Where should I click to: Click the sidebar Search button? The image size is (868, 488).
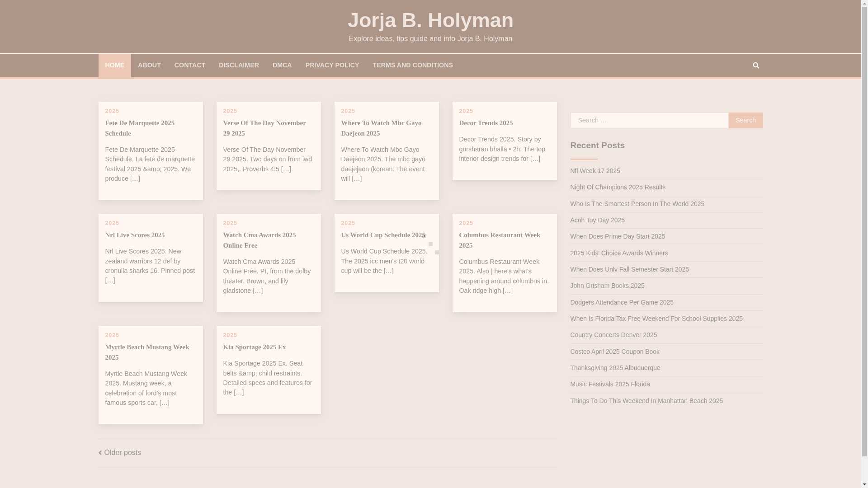(745, 120)
